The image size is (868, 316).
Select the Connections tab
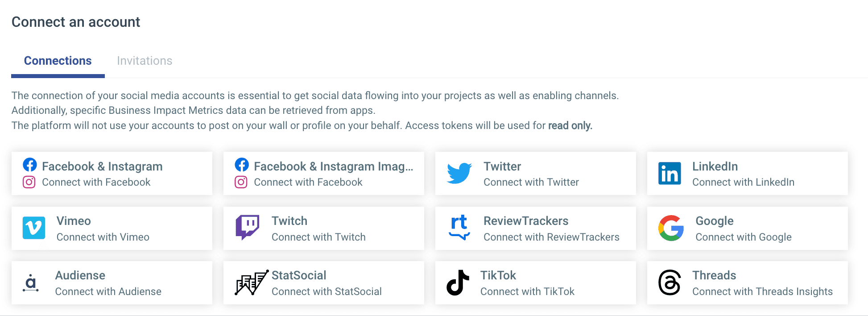(58, 61)
